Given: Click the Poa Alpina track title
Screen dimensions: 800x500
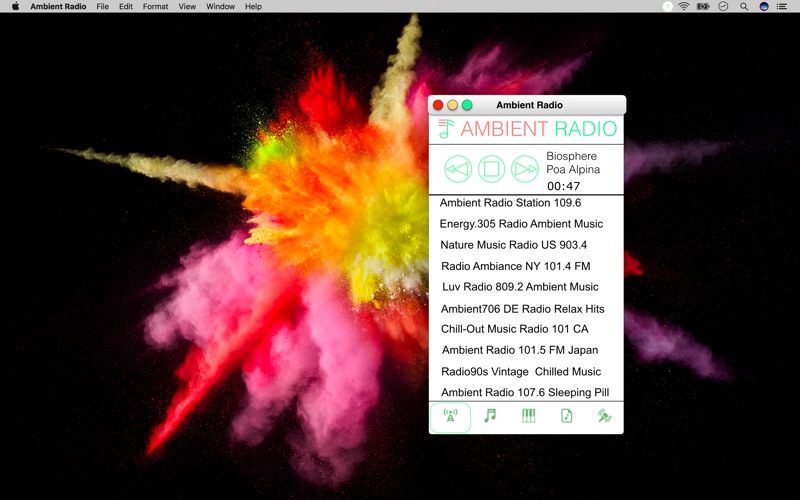Looking at the screenshot, I should [573, 169].
